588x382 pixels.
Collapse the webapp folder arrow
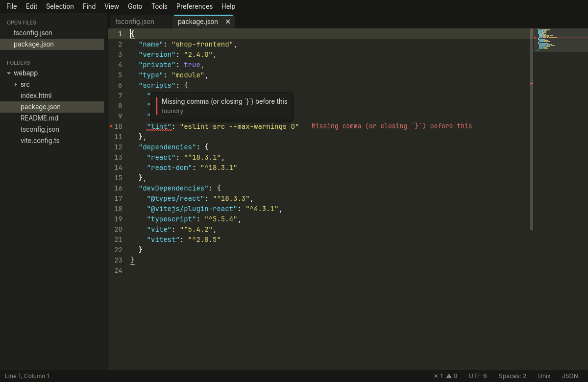[x=9, y=73]
